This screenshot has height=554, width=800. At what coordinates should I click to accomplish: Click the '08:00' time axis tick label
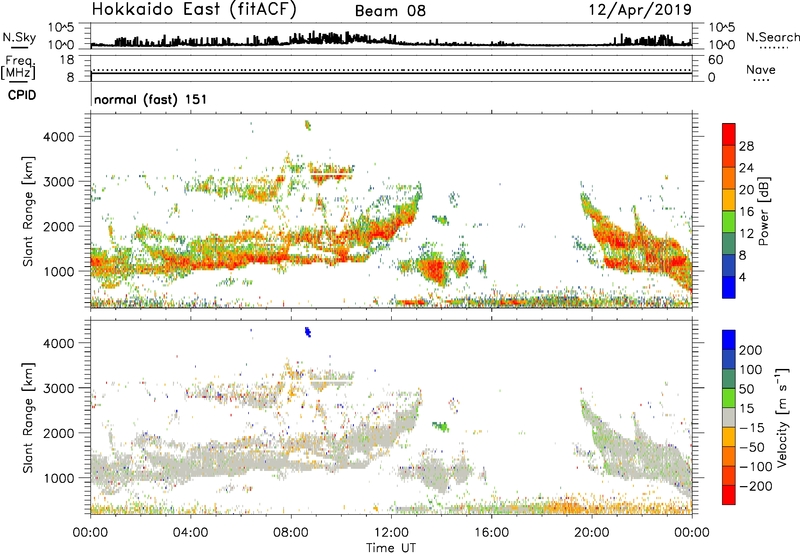click(x=291, y=533)
